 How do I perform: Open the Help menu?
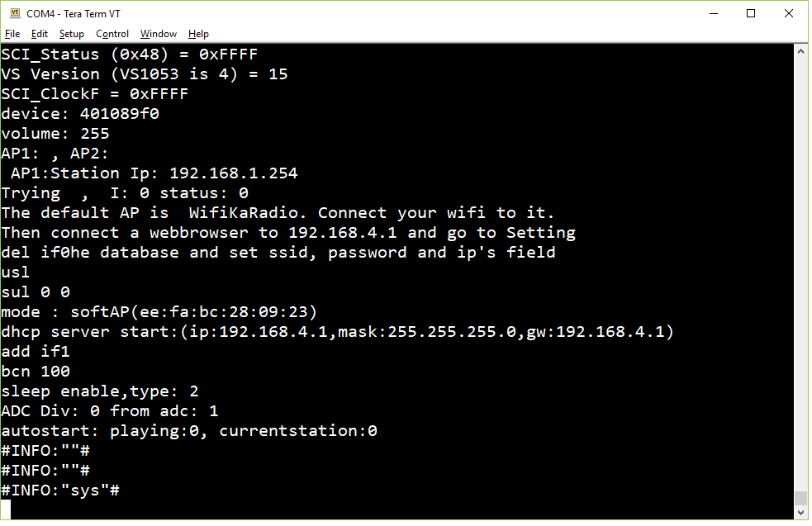click(198, 34)
